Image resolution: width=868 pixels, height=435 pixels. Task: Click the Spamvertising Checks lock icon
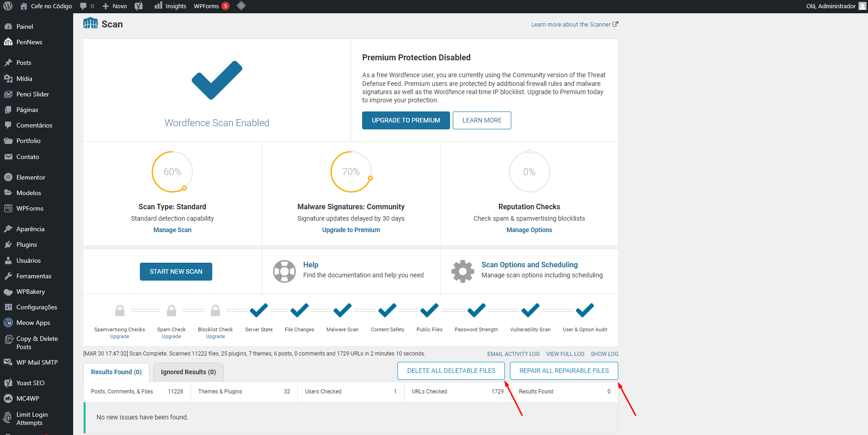click(120, 311)
